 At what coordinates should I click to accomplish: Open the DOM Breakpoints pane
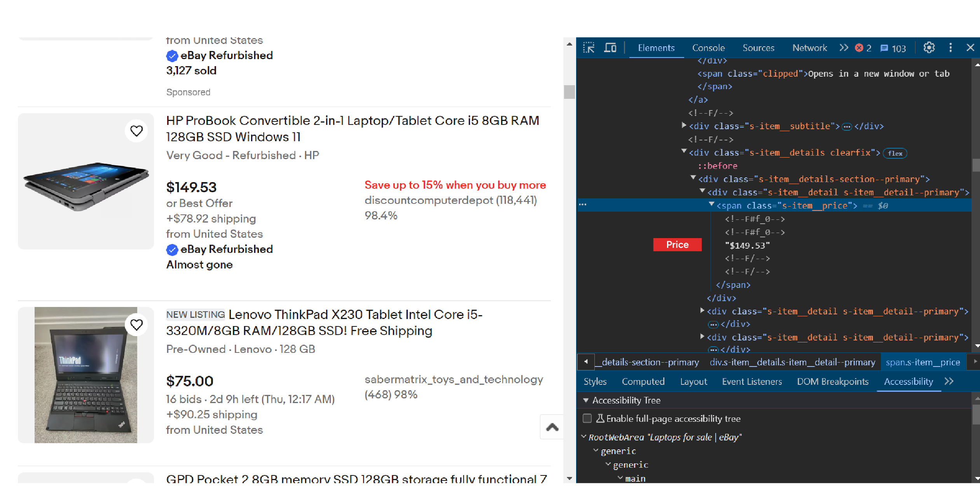[x=833, y=382]
